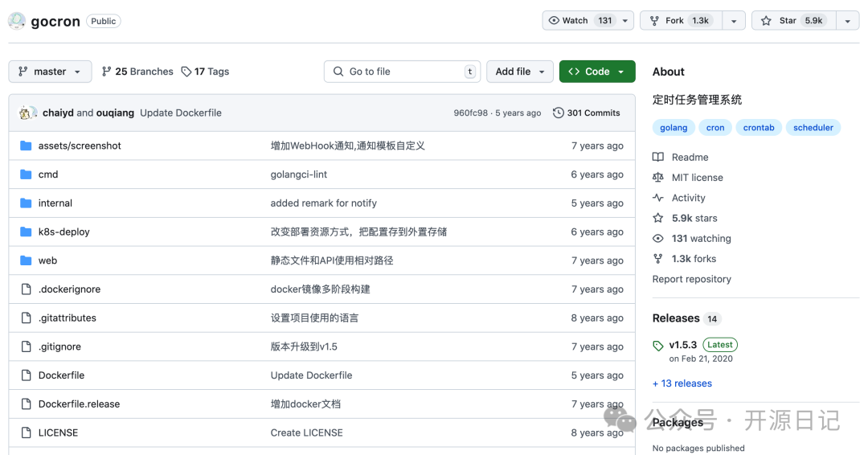Expand the Add file dropdown
Viewport: 868px width, 455px height.
tap(520, 72)
